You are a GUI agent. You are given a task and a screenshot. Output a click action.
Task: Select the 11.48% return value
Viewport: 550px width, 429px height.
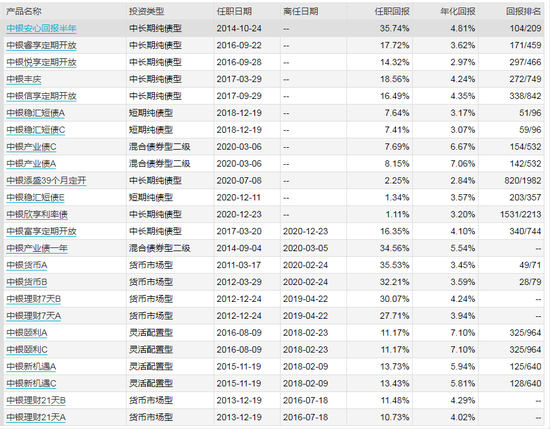tap(395, 400)
